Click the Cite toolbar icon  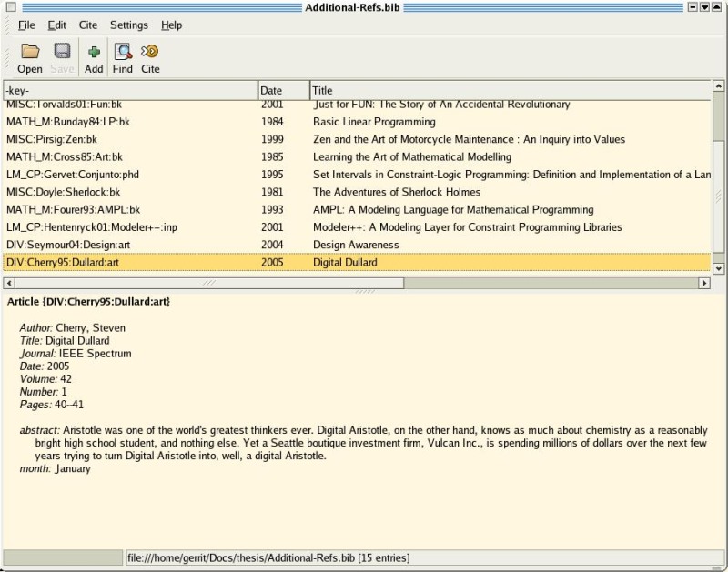pyautogui.click(x=150, y=52)
